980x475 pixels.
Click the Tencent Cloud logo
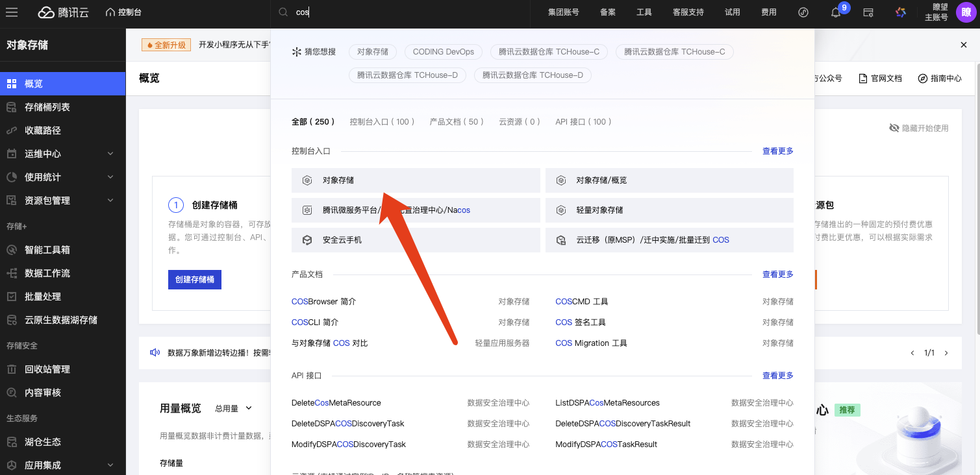[63, 12]
